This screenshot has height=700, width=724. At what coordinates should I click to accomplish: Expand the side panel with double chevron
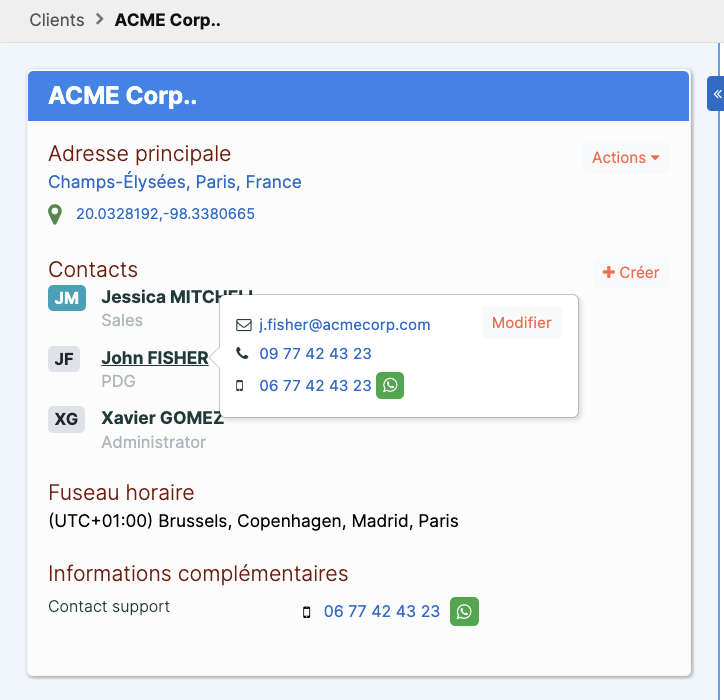[717, 94]
